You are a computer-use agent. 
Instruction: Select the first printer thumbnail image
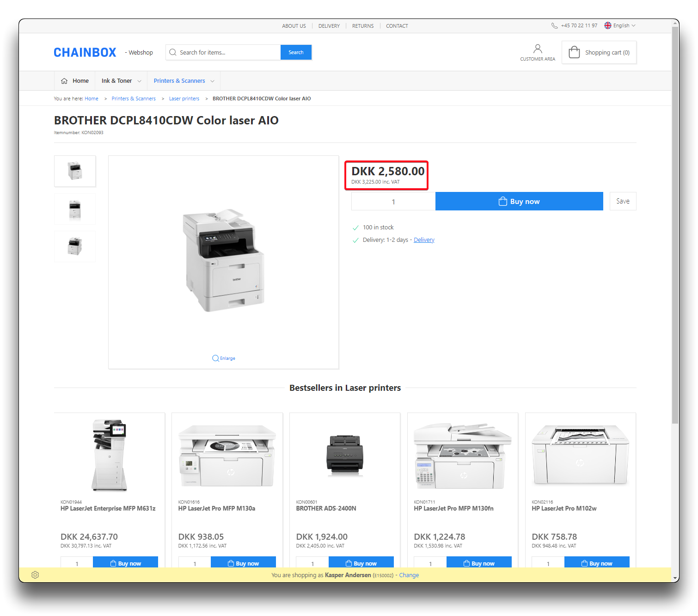pyautogui.click(x=75, y=171)
